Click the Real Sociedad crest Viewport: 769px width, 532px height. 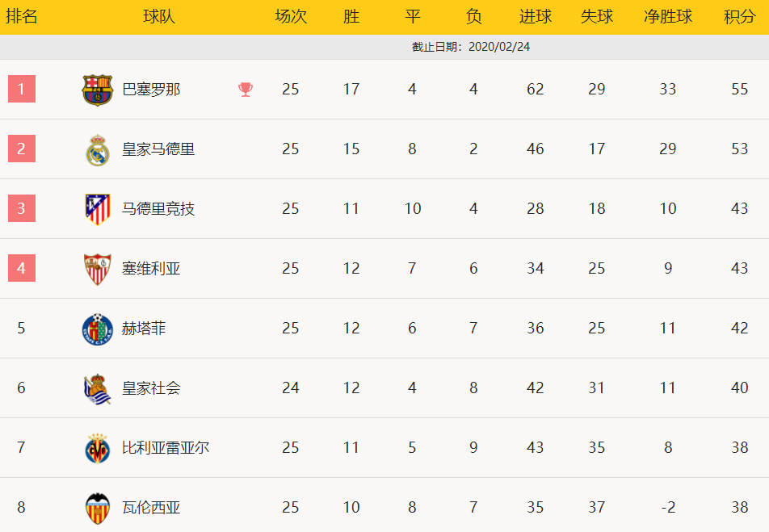click(97, 389)
